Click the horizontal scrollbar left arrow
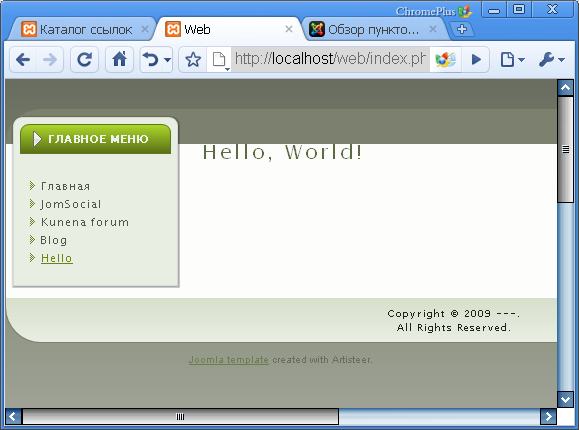This screenshot has width=579, height=430. click(x=13, y=416)
